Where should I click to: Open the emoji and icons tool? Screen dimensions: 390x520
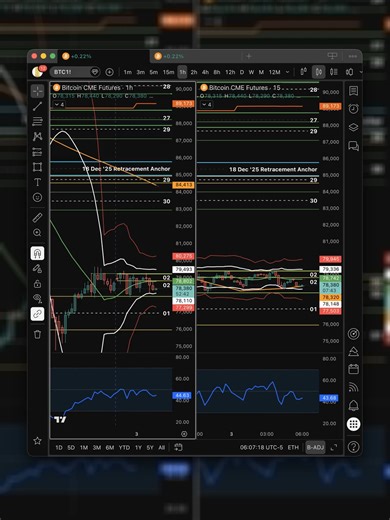[x=37, y=197]
